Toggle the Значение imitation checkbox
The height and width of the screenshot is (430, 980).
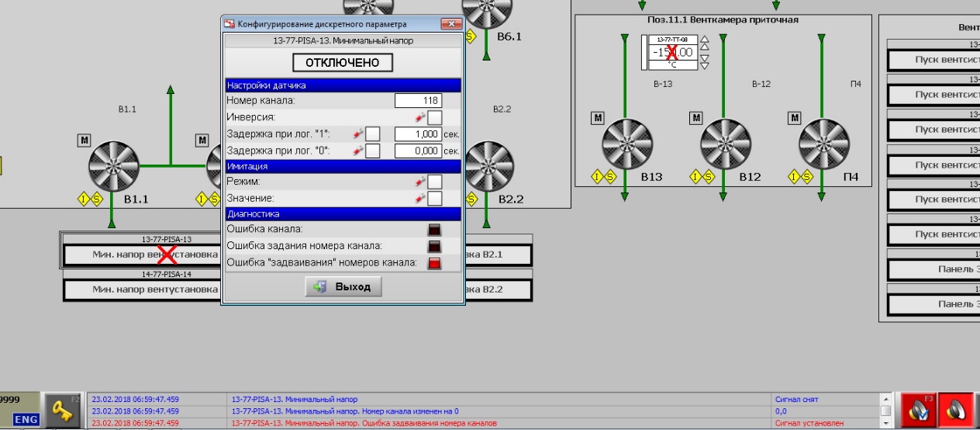tap(435, 199)
